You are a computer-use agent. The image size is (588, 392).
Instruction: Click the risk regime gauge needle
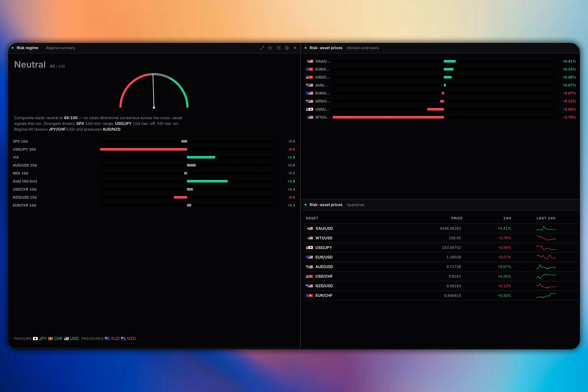click(x=154, y=91)
